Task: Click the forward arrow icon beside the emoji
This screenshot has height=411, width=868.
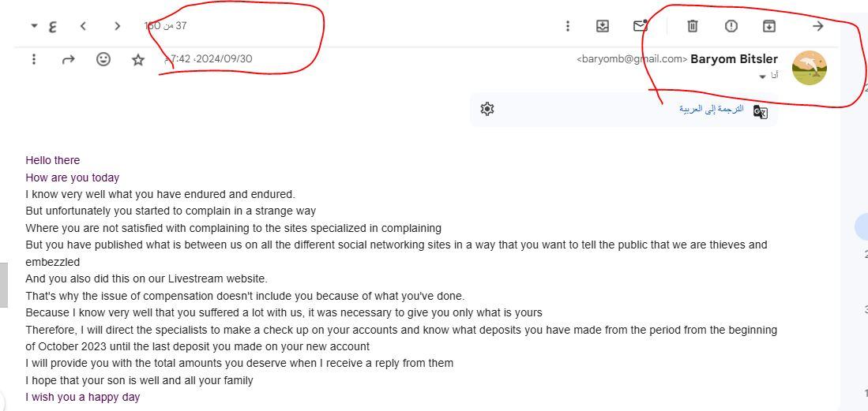Action: [69, 59]
